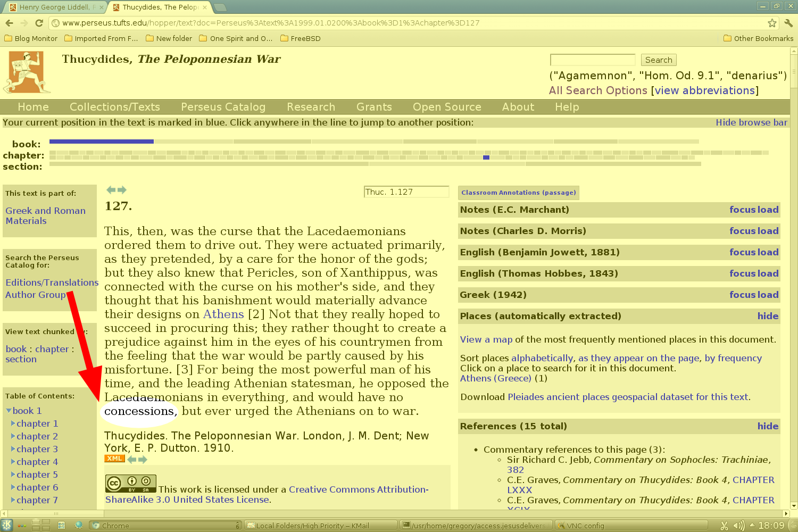The height and width of the screenshot is (532, 798).
Task: Click the section position bar
Action: 375,164
